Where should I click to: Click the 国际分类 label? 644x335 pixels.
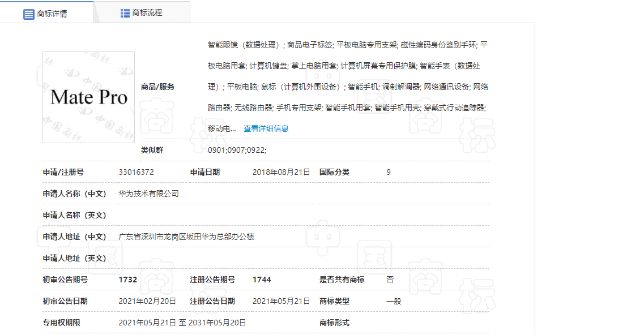(334, 172)
